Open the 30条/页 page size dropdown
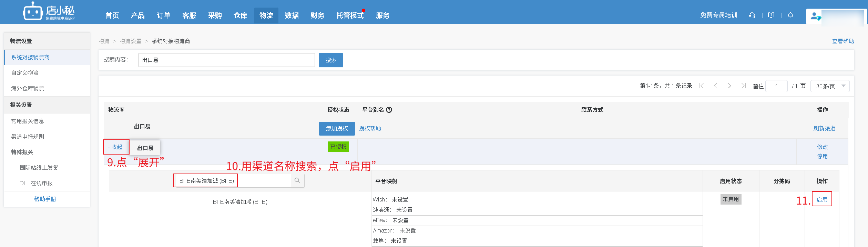The image size is (868, 247). (x=830, y=86)
